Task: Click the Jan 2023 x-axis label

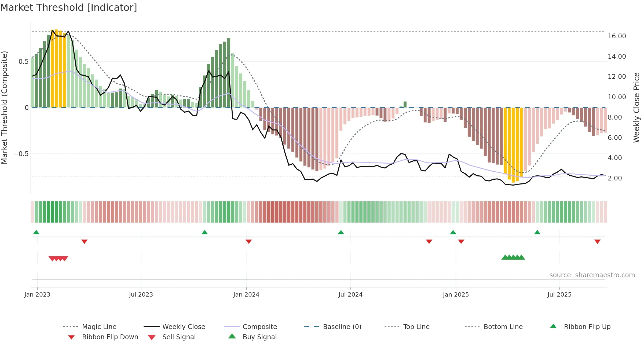Action: (37, 295)
